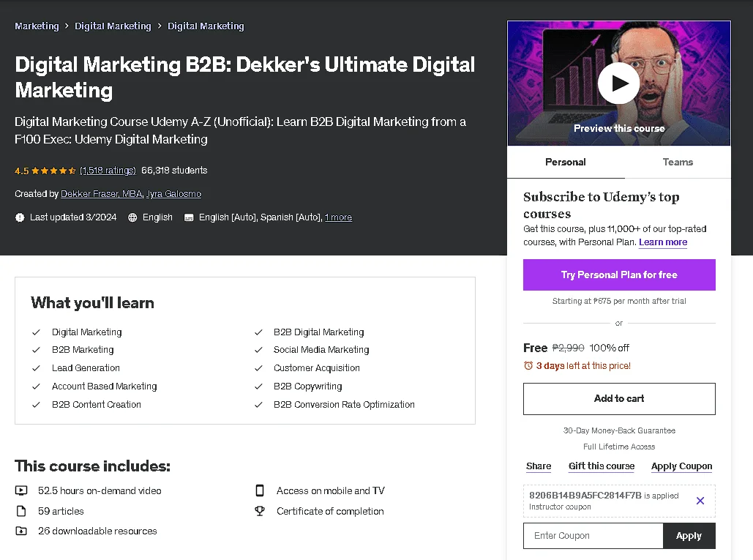753x560 pixels.
Task: Click the checkmark beside Customer Acquisition
Action: click(258, 368)
